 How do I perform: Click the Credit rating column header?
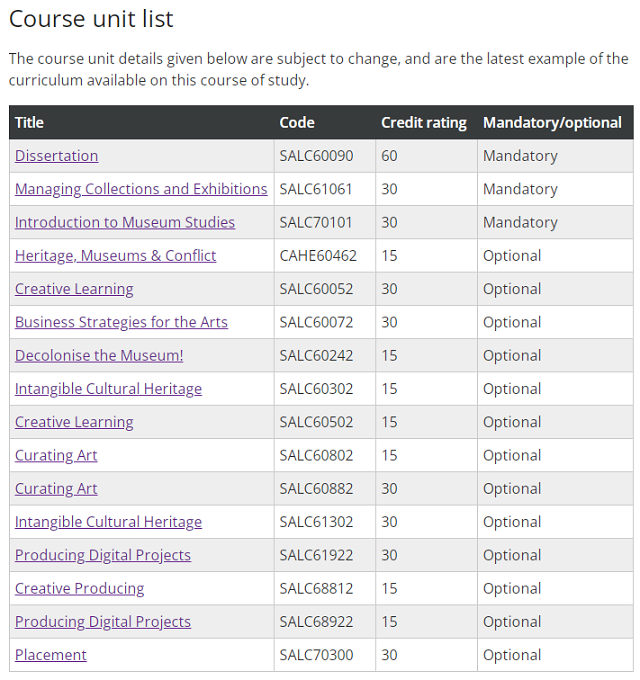424,122
